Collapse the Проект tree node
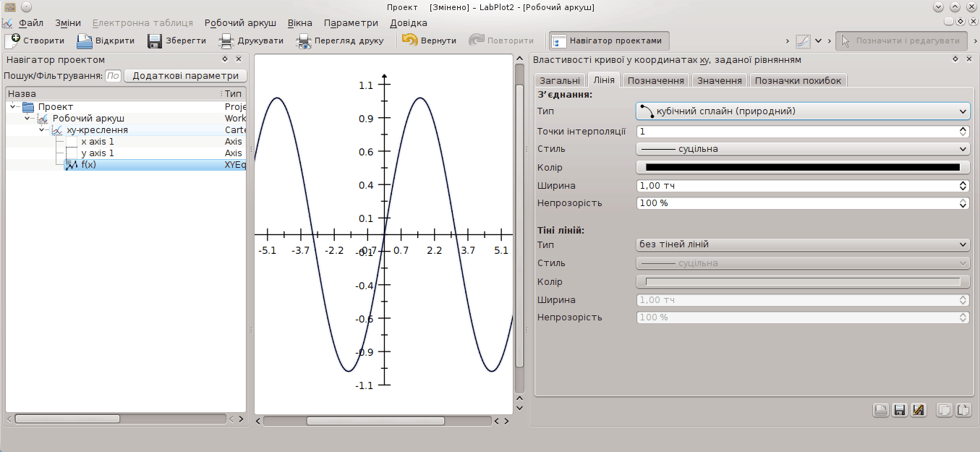The width and height of the screenshot is (980, 452). (13, 107)
